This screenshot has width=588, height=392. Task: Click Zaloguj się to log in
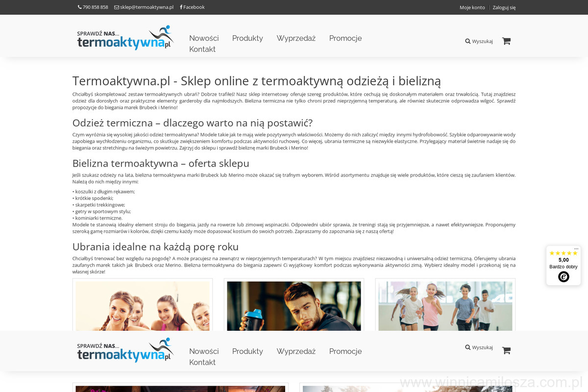click(x=504, y=7)
